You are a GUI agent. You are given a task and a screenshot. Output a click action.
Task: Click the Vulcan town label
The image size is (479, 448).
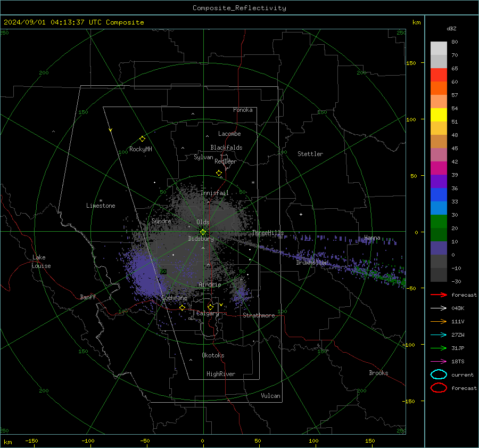click(x=270, y=396)
